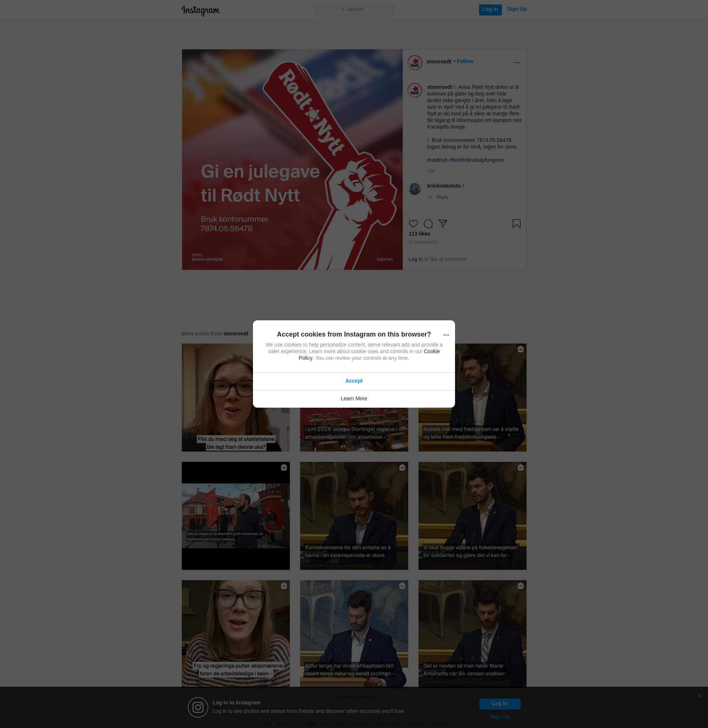This screenshot has width=708, height=728.
Task: Open the 'Altfor lenge har vindkraftkapitalen' video
Action: [354, 634]
